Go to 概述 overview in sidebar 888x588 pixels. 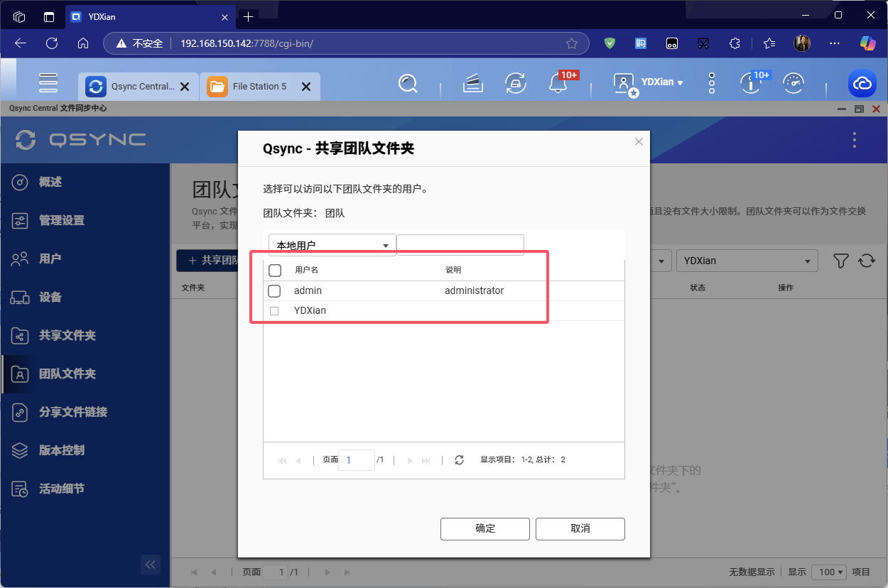(85, 183)
